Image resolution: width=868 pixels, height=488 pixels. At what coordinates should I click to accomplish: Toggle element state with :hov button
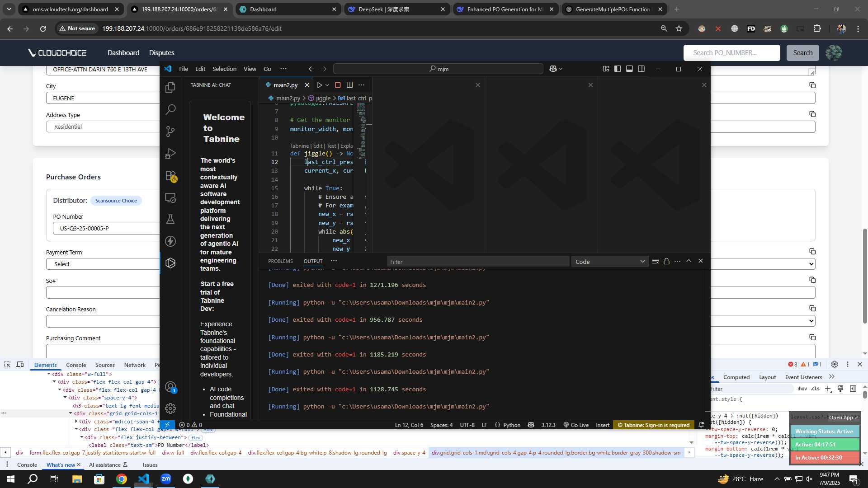(x=802, y=389)
